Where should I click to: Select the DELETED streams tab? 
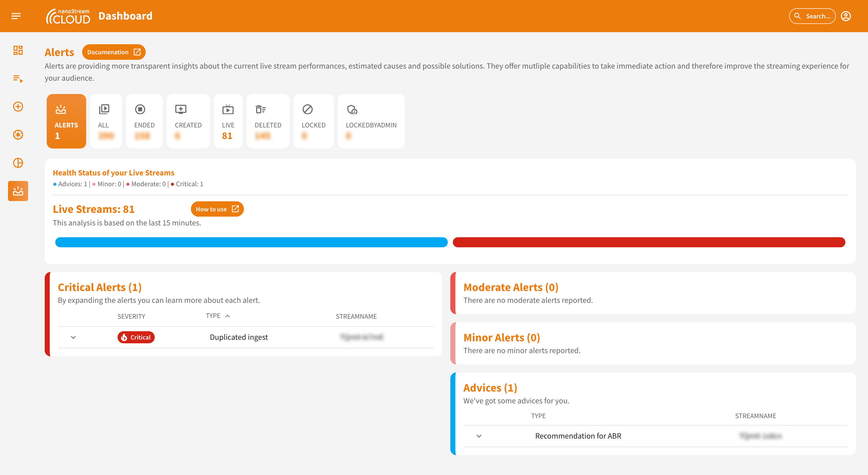268,121
